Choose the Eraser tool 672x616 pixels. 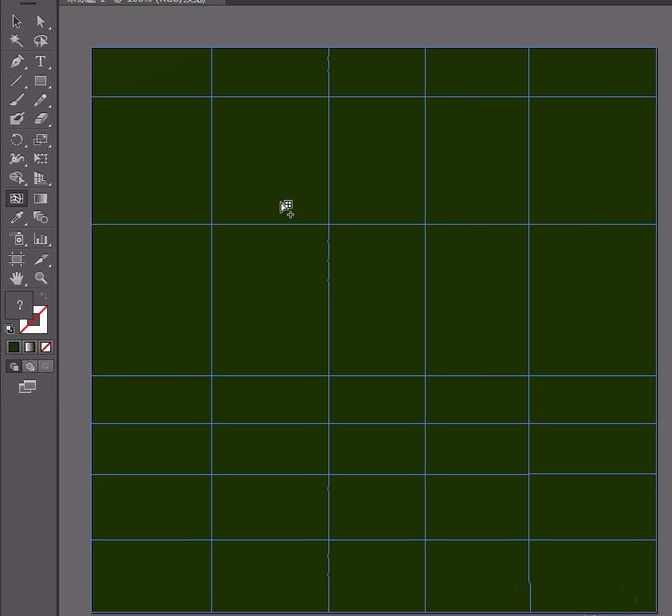point(41,119)
